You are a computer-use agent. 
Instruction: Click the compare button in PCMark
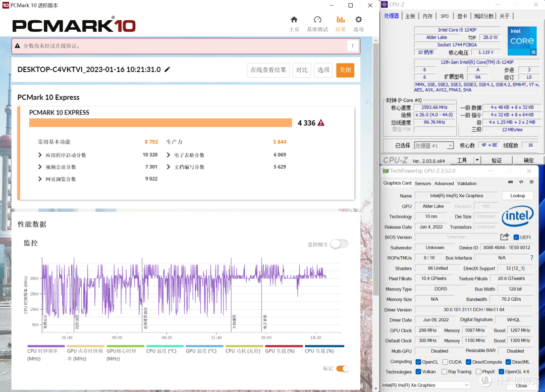(x=302, y=70)
